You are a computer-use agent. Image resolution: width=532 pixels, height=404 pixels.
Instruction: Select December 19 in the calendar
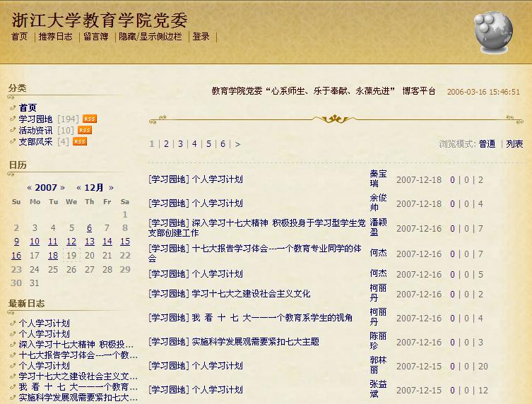tap(71, 255)
